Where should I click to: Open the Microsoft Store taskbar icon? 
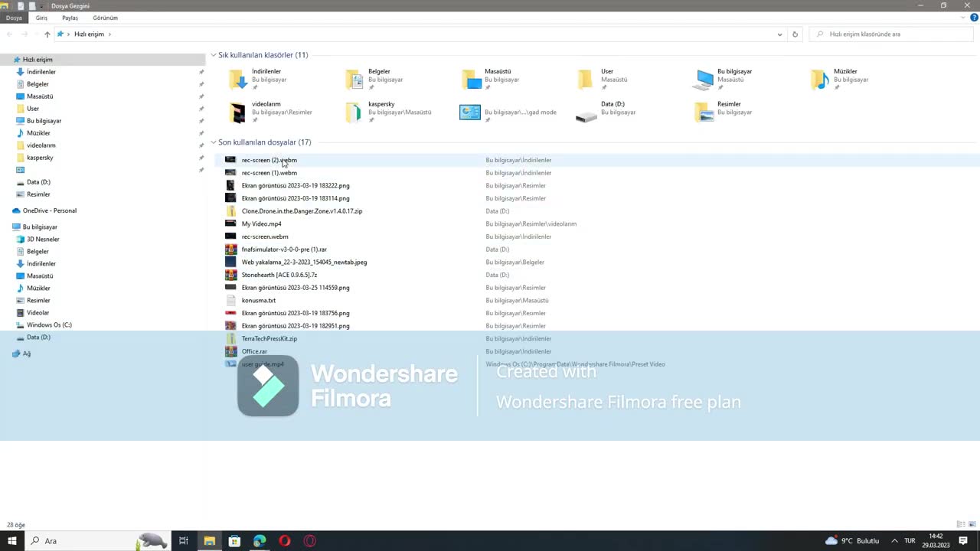[234, 541]
